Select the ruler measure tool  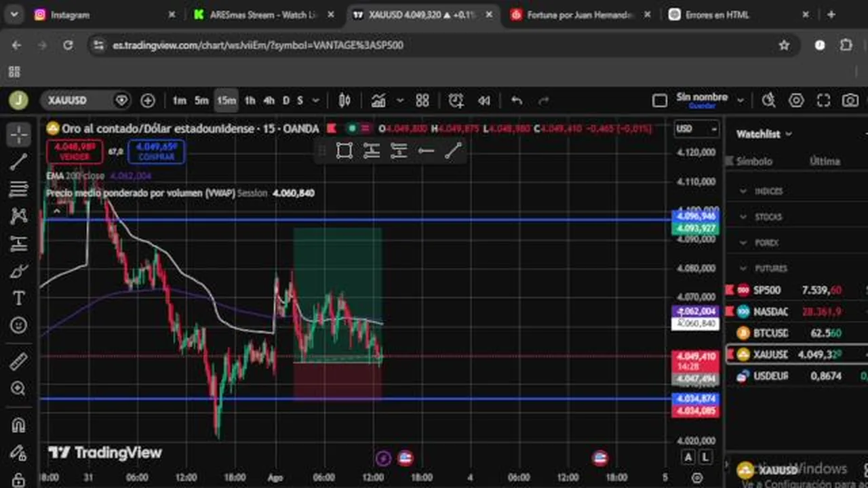click(x=18, y=361)
